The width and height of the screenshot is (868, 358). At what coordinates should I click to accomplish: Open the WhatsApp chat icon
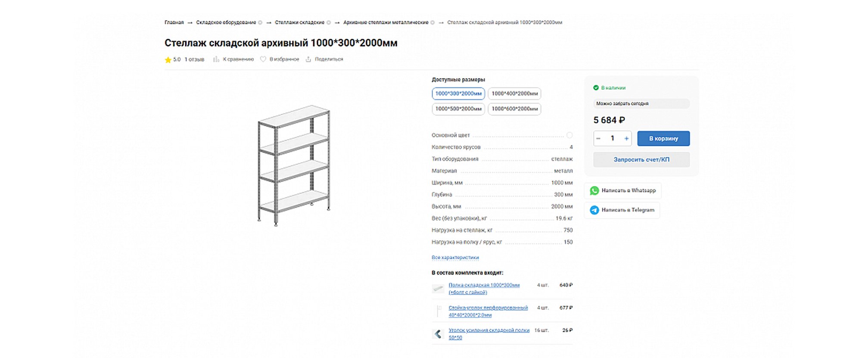coord(594,190)
